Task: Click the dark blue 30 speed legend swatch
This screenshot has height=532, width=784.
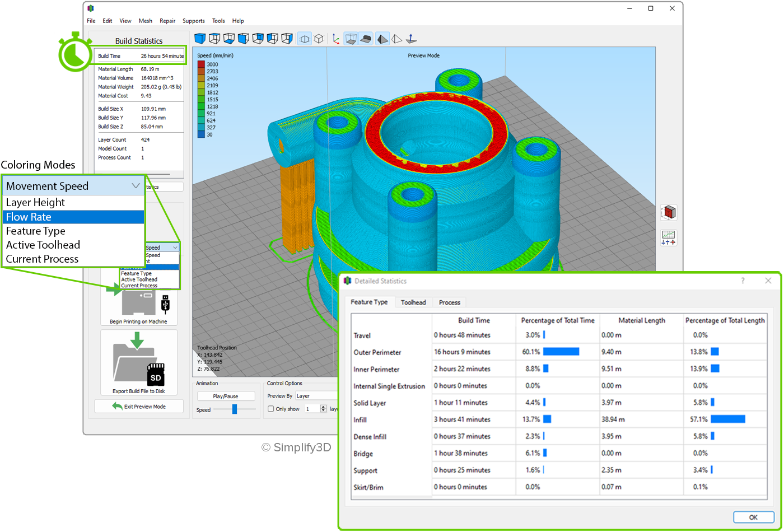Action: tap(201, 134)
